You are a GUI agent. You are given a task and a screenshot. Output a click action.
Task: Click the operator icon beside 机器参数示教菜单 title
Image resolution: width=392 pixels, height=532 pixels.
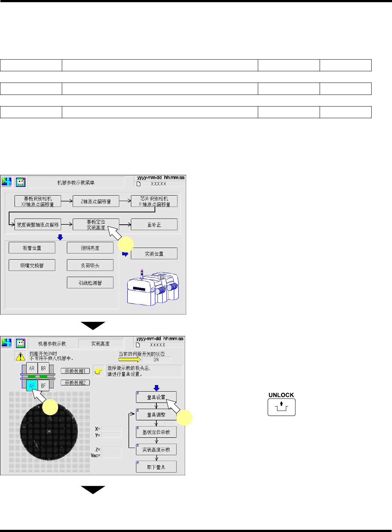[7, 182]
